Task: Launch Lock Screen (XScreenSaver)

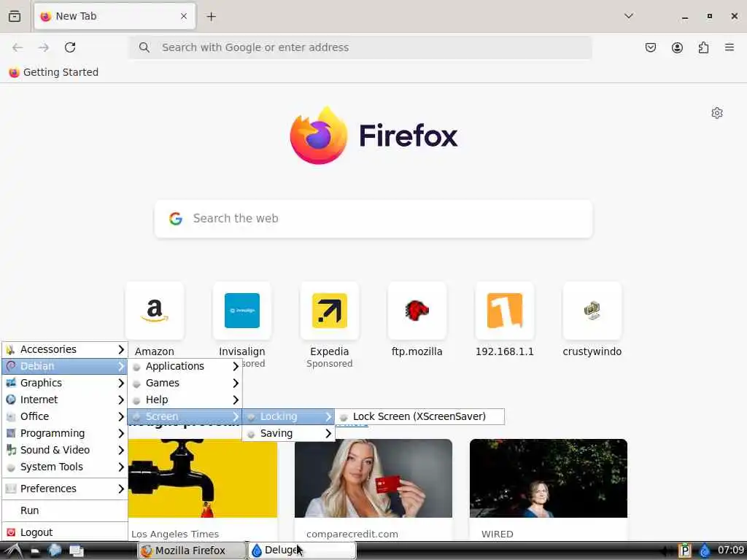Action: (x=419, y=416)
